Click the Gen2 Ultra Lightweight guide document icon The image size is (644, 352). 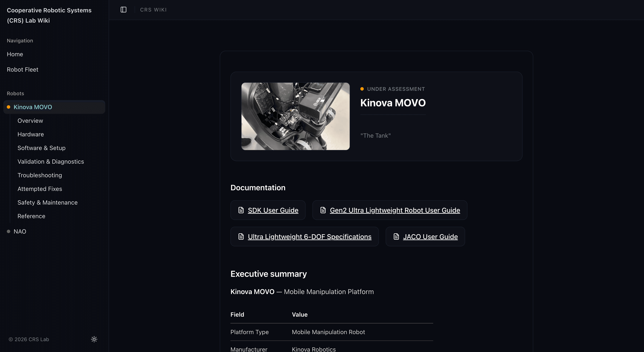323,210
